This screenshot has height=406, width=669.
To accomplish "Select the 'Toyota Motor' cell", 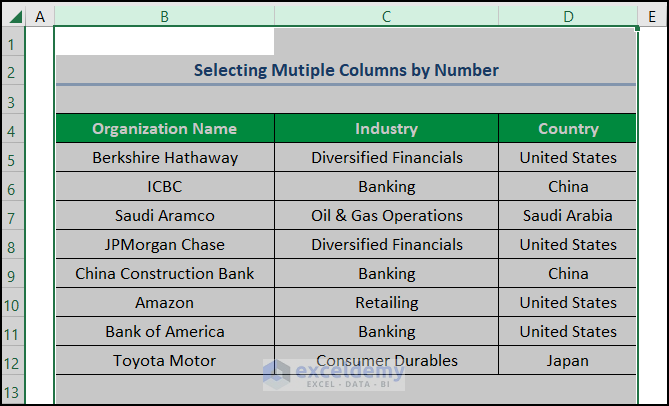I will [x=164, y=361].
